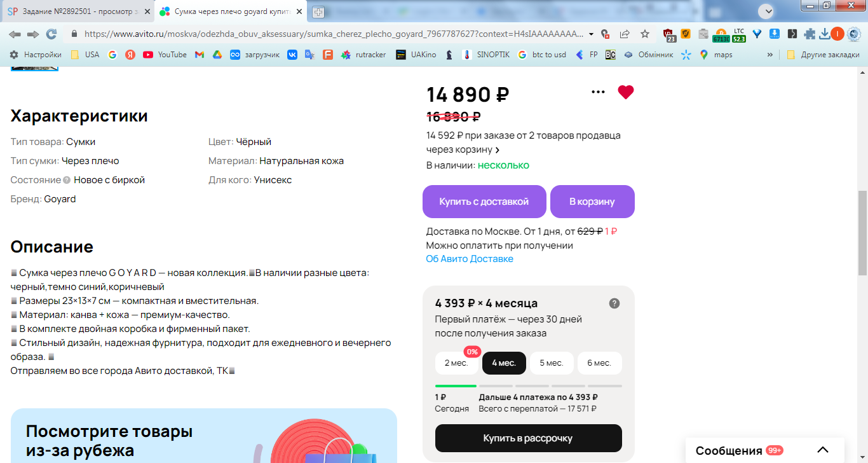868x463 pixels.
Task: Select the 2 мес. installment option
Action: point(456,363)
